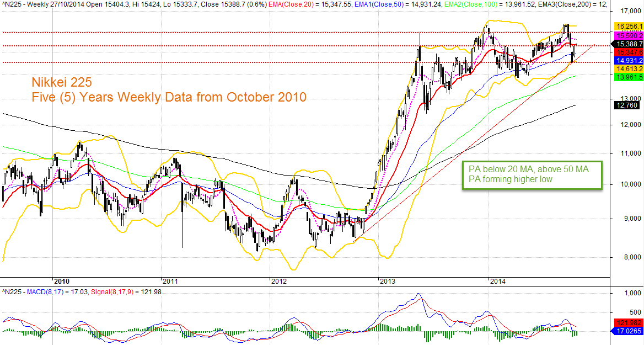Select the 2010 year marker on time axis

point(62,282)
